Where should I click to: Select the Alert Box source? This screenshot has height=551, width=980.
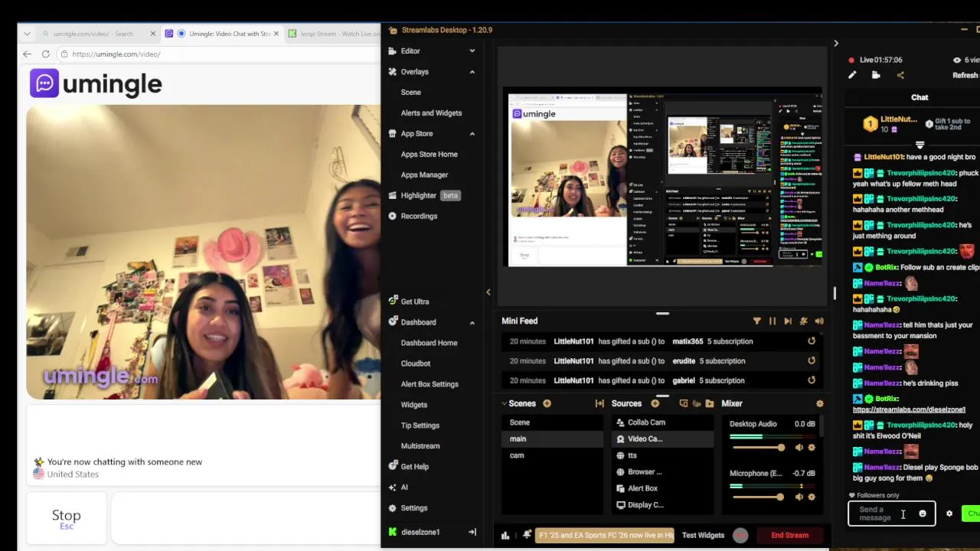coord(663,488)
